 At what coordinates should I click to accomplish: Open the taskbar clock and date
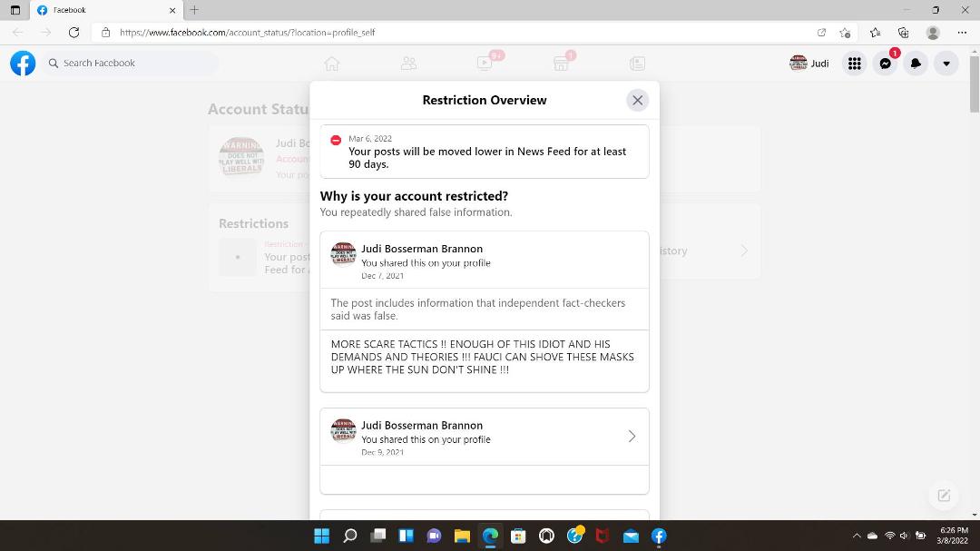pos(953,536)
